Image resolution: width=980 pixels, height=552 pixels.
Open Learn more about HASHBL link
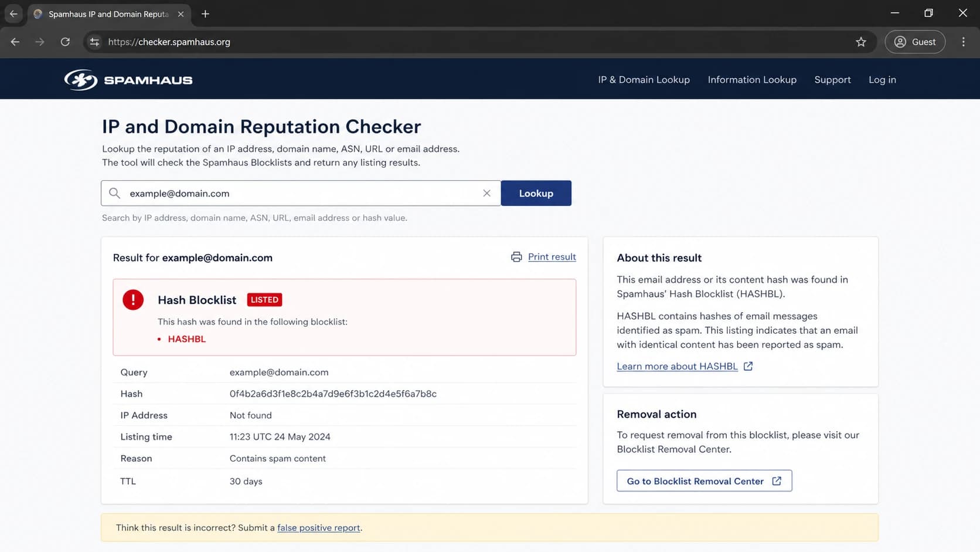[x=677, y=366]
